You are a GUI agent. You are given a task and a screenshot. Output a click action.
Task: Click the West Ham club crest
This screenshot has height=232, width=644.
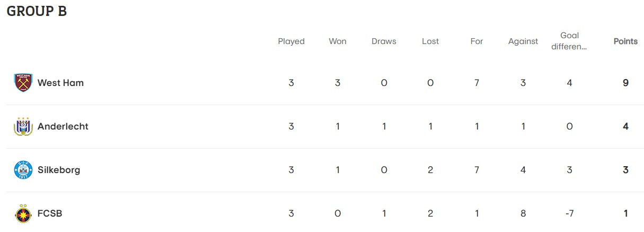[x=23, y=83]
